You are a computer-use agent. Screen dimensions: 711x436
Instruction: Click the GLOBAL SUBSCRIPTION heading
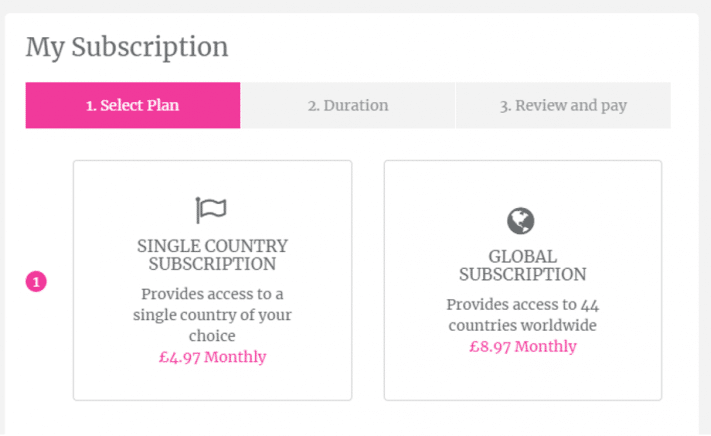[523, 266]
